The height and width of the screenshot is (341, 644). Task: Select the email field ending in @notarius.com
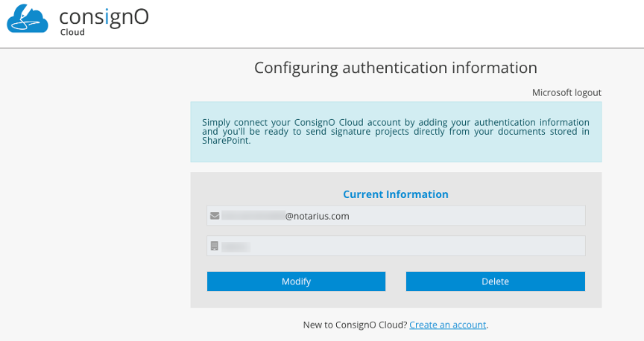click(447, 216)
